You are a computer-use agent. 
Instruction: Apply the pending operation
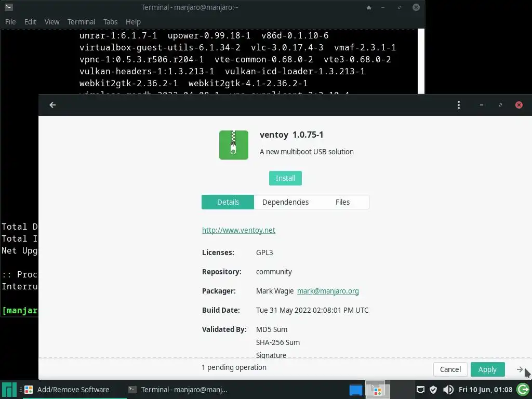[487, 369]
